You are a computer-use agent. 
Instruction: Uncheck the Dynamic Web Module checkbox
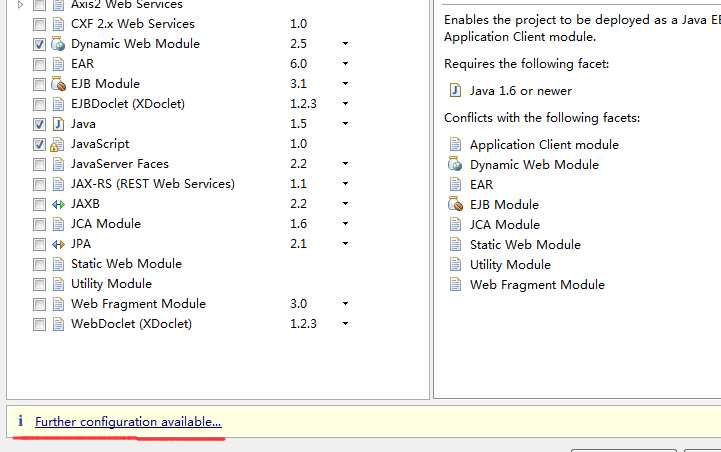39,44
